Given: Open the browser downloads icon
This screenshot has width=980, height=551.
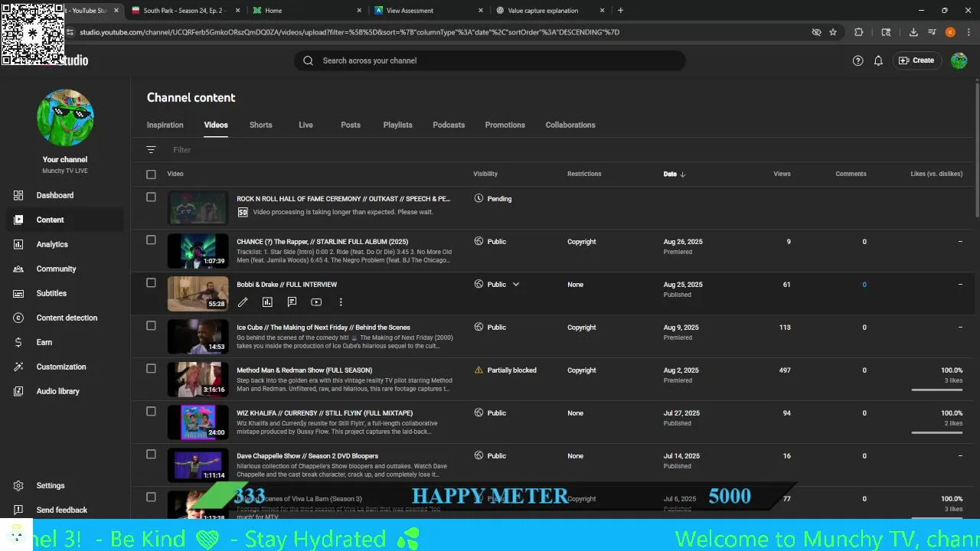Looking at the screenshot, I should pos(913,32).
